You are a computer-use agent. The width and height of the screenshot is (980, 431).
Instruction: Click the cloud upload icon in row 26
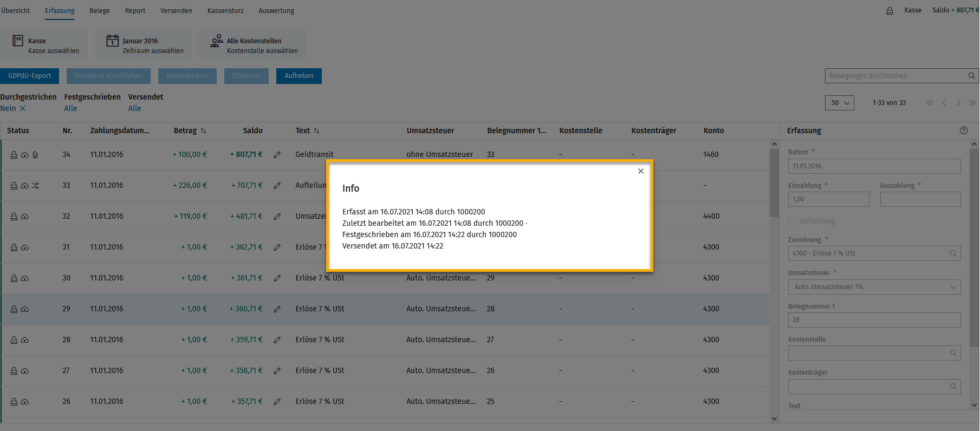25,402
